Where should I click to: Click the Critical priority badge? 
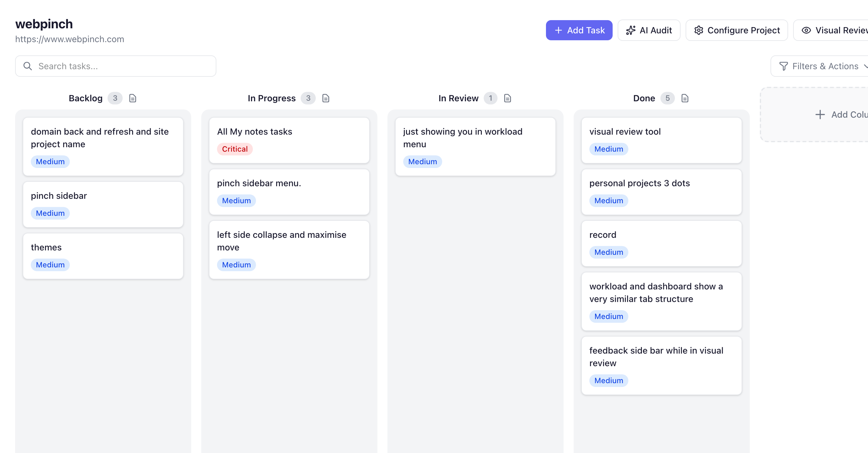pyautogui.click(x=235, y=149)
